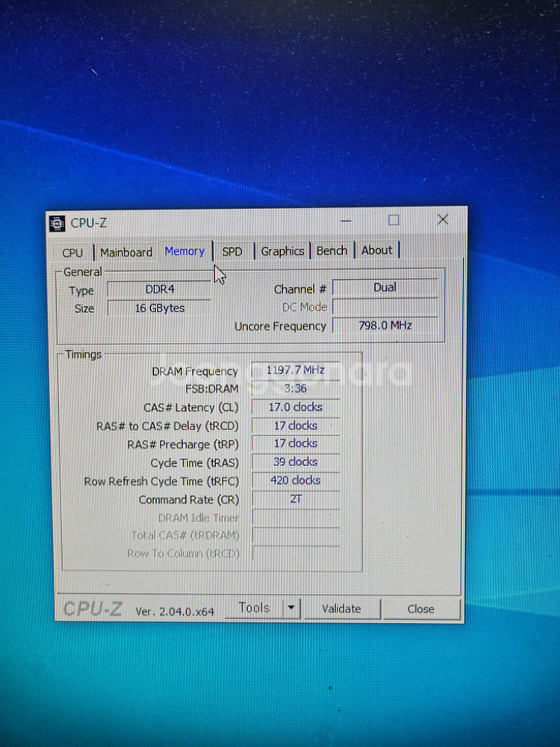The width and height of the screenshot is (560, 747).
Task: Click the CPU-Z app icon in title bar
Action: pyautogui.click(x=57, y=223)
